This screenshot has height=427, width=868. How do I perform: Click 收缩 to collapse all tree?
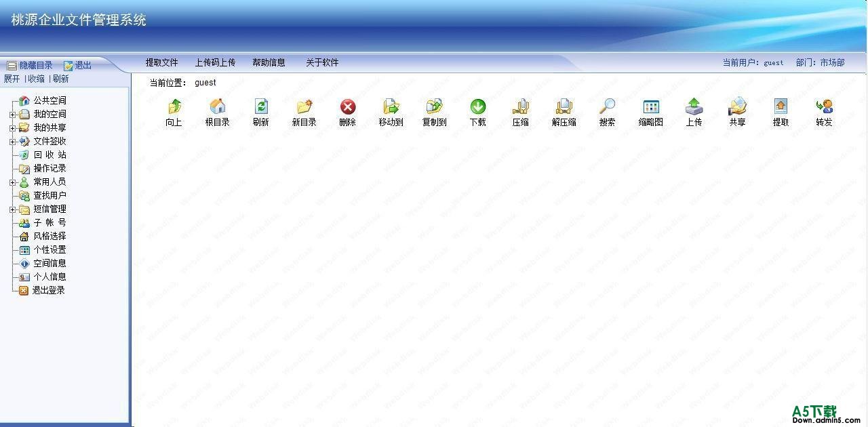tap(36, 79)
